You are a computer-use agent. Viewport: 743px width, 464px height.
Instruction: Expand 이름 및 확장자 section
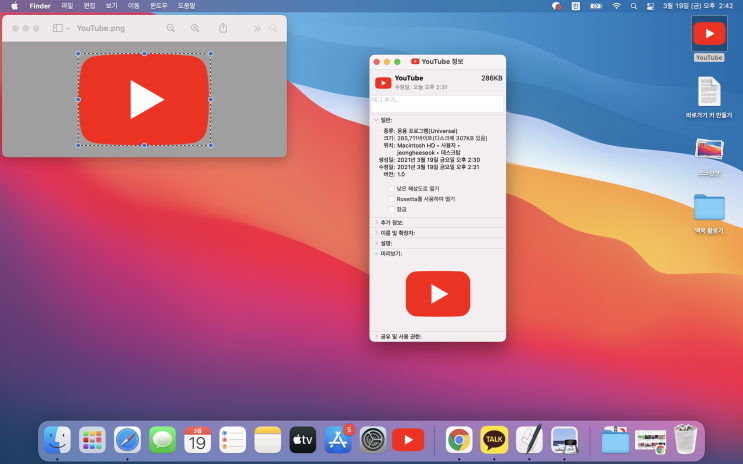tap(376, 233)
